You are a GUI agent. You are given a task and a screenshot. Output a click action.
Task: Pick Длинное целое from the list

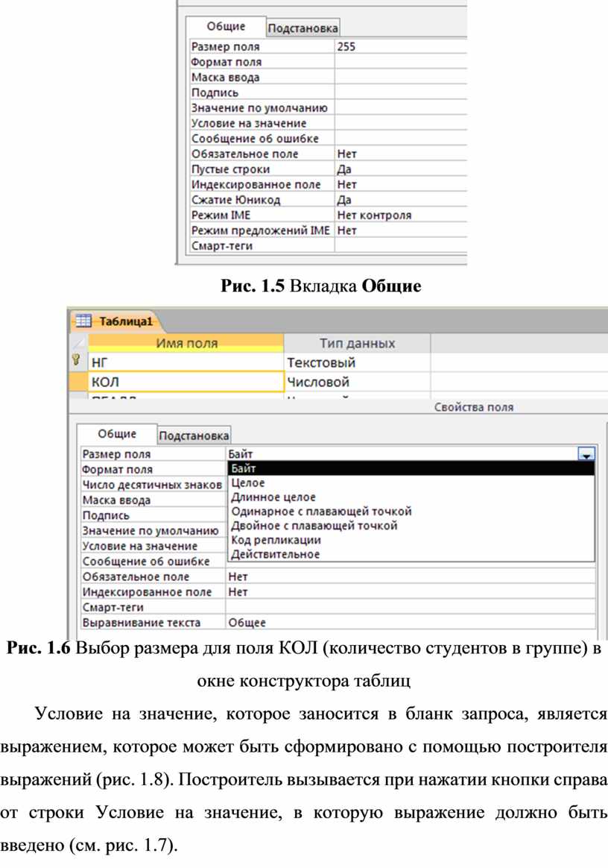[x=411, y=497]
